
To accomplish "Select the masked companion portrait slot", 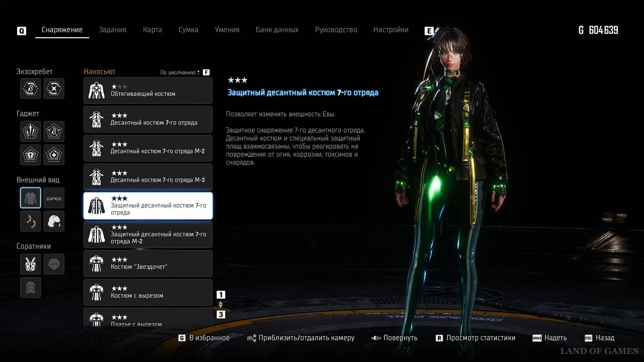I will 31,287.
